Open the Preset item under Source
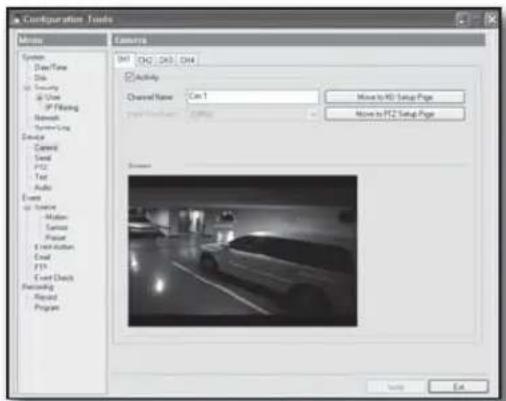The height and width of the screenshot is (401, 506). [x=55, y=237]
